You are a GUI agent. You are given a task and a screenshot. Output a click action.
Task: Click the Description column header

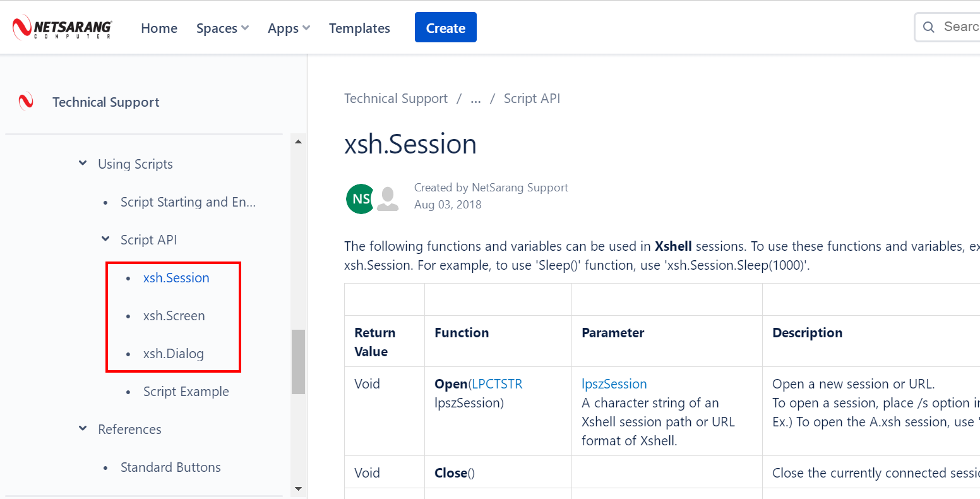pos(807,333)
